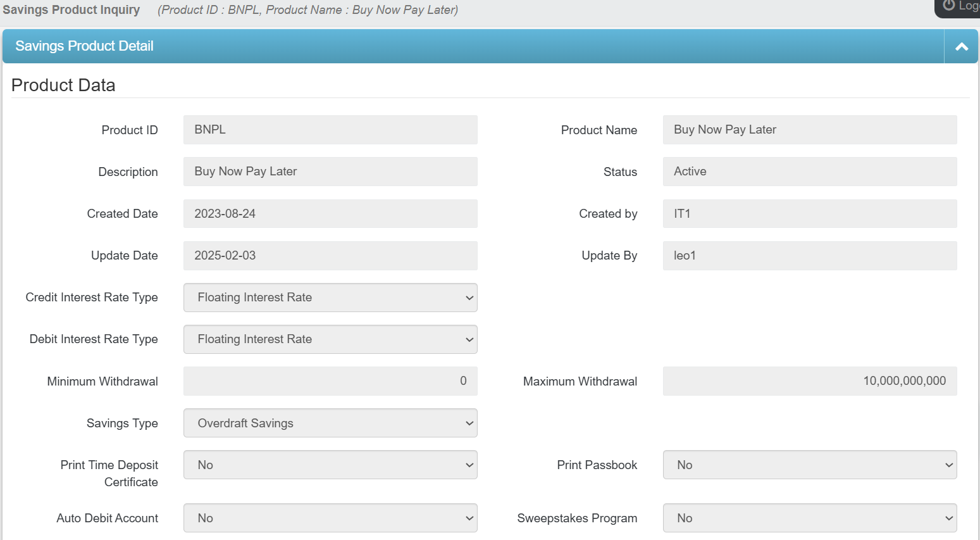Image resolution: width=980 pixels, height=540 pixels.
Task: Click the Created Date field
Action: [330, 213]
